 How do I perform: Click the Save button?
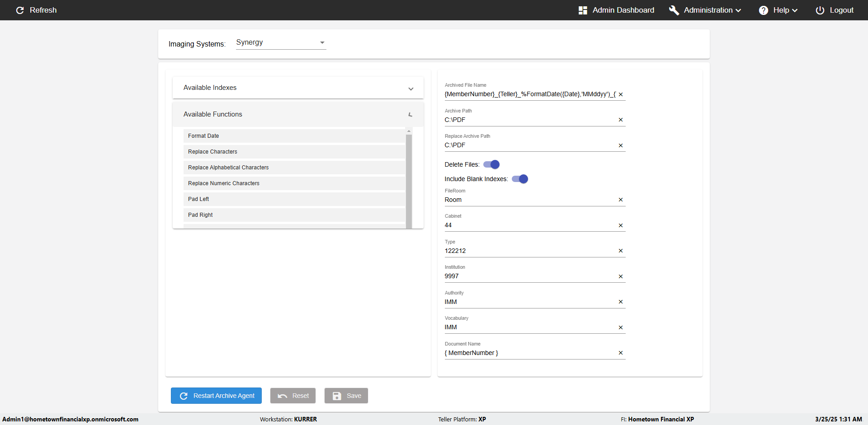pyautogui.click(x=346, y=396)
